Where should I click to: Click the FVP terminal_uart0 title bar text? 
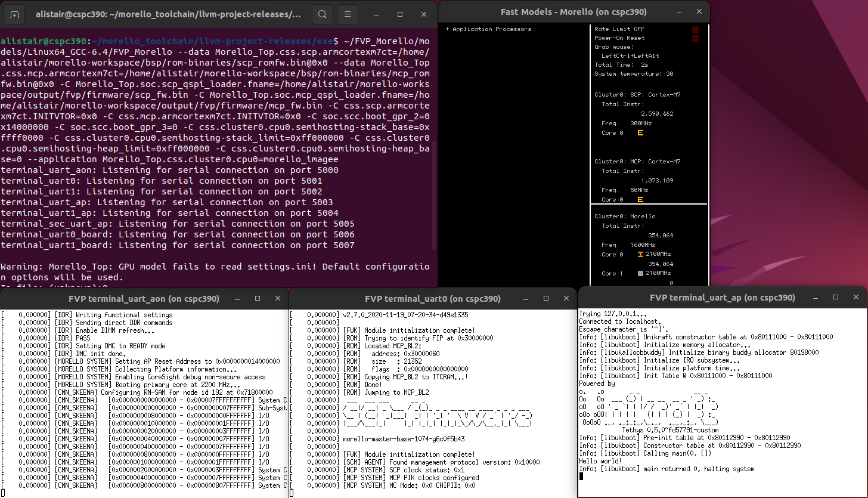coord(432,298)
